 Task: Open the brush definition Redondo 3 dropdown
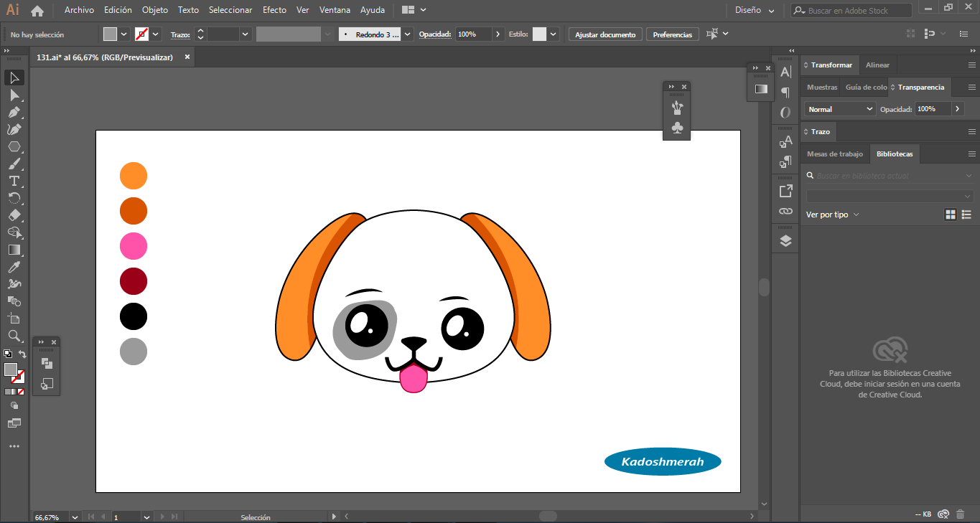click(x=408, y=34)
